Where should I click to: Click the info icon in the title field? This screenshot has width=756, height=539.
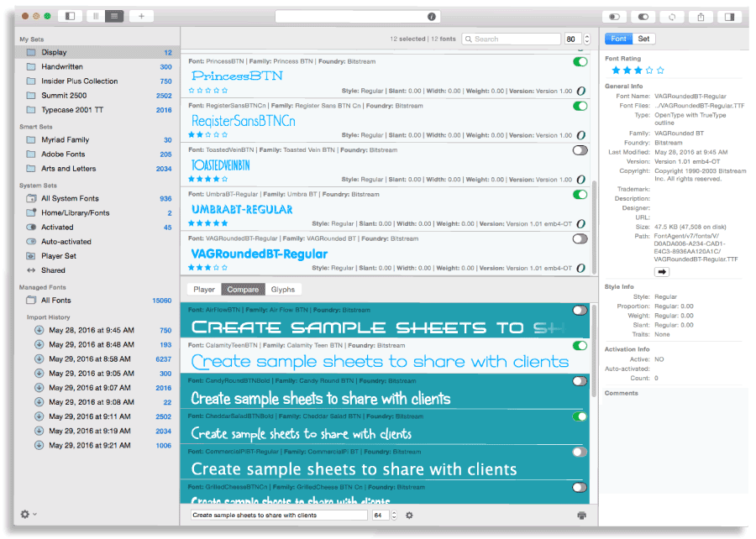tap(431, 16)
